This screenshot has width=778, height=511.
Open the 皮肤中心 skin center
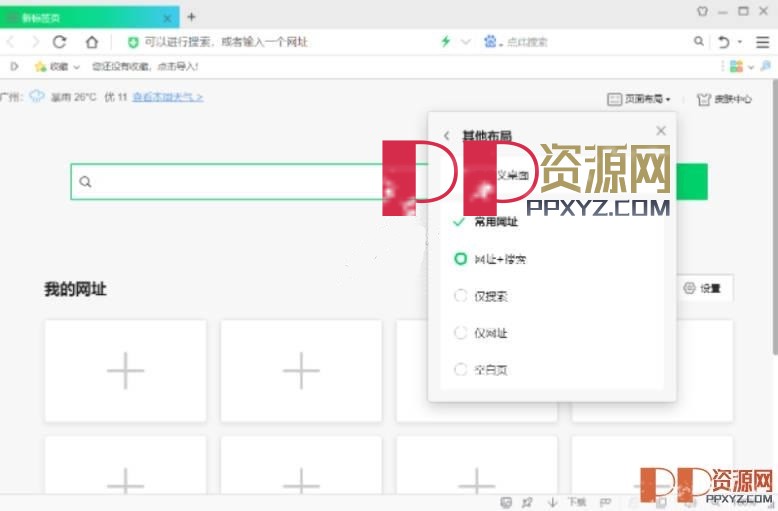coord(724,99)
